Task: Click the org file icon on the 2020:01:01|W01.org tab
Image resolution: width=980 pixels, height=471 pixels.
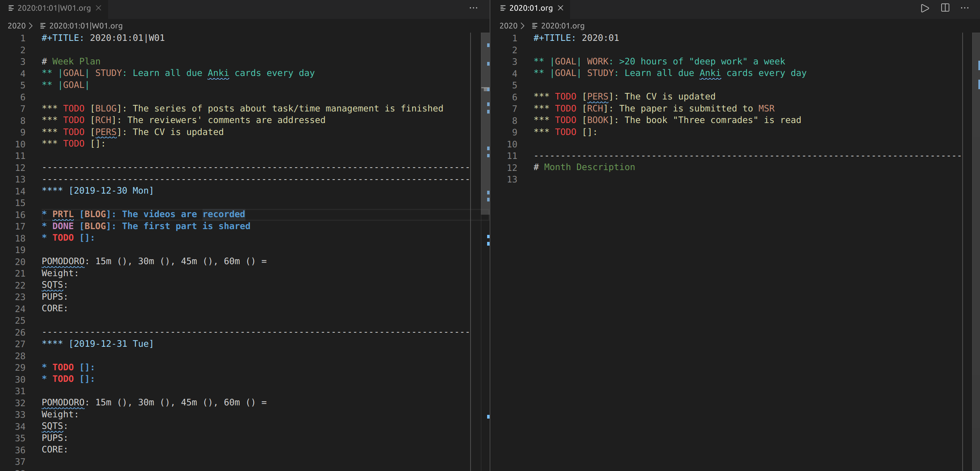Action: 12,8
